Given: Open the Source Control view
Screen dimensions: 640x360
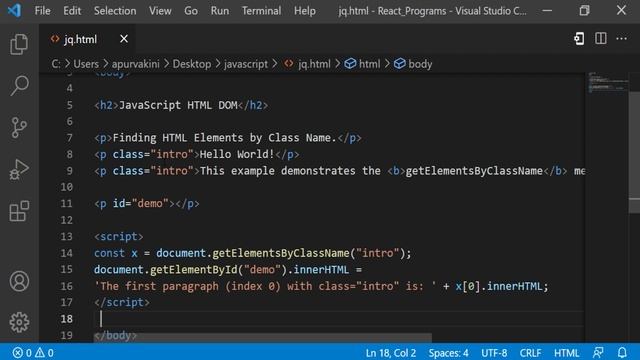Looking at the screenshot, I should 19,128.
